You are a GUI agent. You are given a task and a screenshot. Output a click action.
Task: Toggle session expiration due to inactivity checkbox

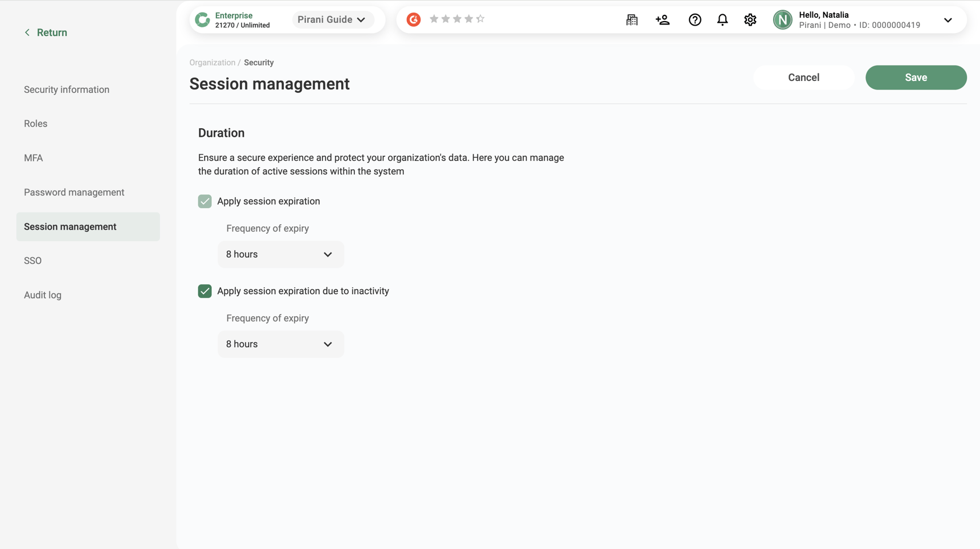pyautogui.click(x=205, y=291)
